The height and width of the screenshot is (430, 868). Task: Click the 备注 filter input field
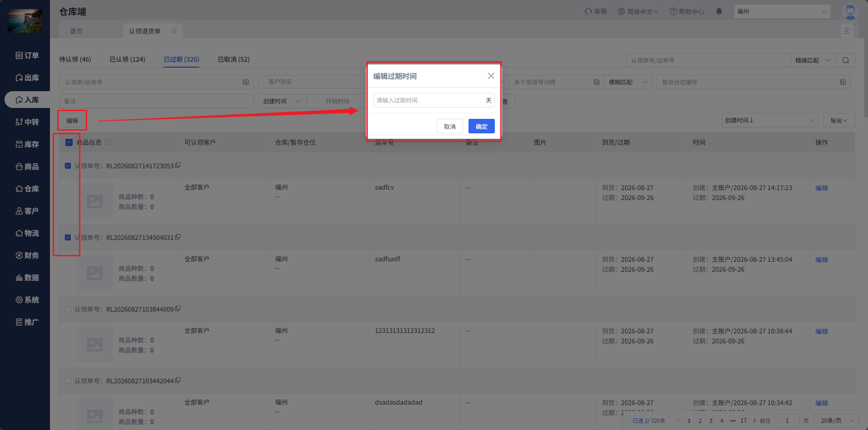point(156,101)
